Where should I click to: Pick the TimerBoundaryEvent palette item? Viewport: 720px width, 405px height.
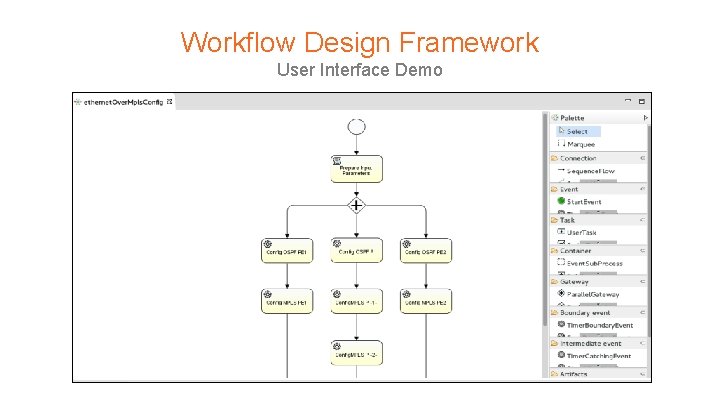(595, 325)
